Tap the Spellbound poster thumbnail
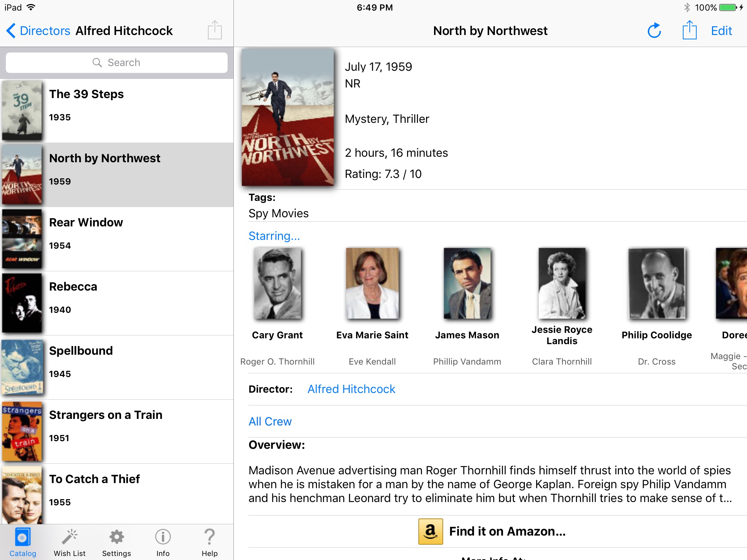 point(22,367)
